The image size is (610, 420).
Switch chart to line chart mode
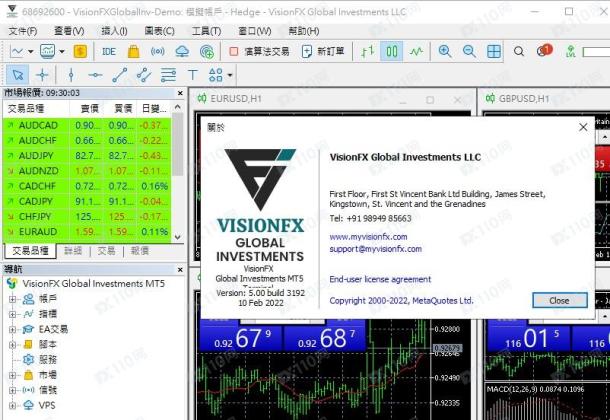416,51
